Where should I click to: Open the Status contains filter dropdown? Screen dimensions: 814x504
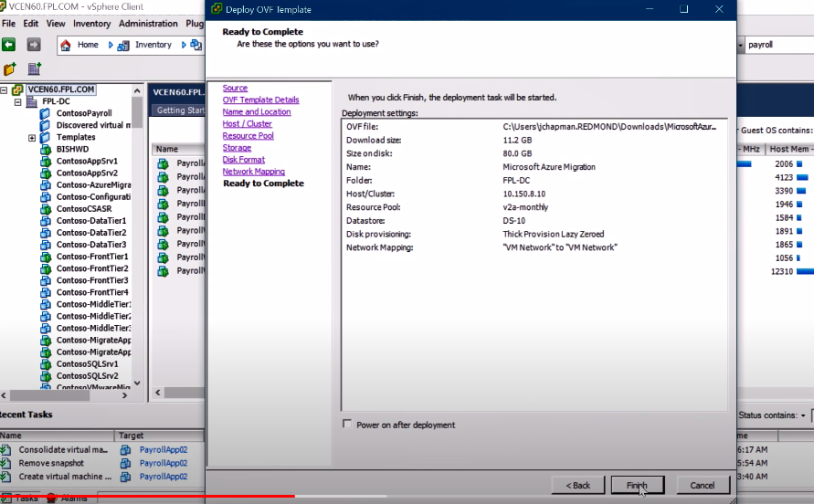803,415
